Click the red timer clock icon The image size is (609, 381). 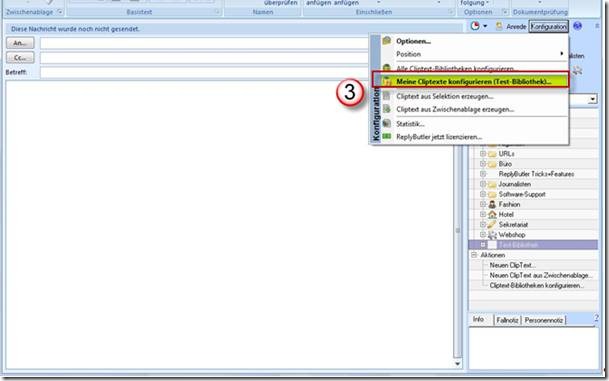coord(475,26)
